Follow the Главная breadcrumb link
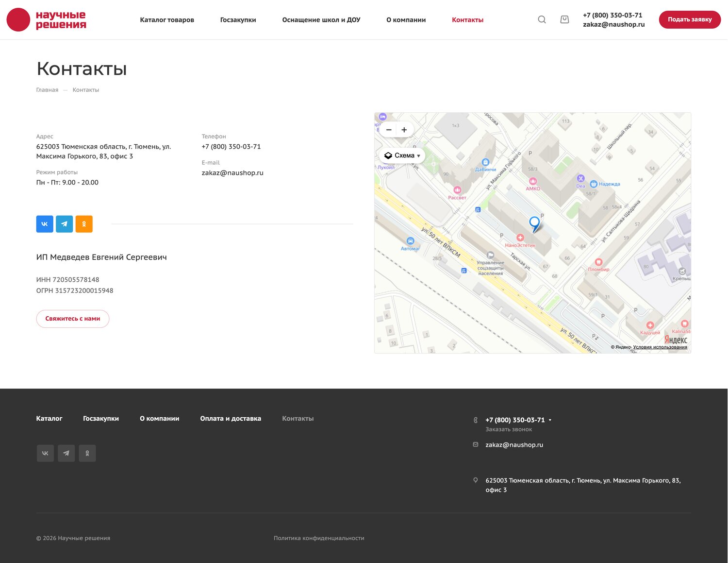The height and width of the screenshot is (563, 728). pyautogui.click(x=47, y=90)
